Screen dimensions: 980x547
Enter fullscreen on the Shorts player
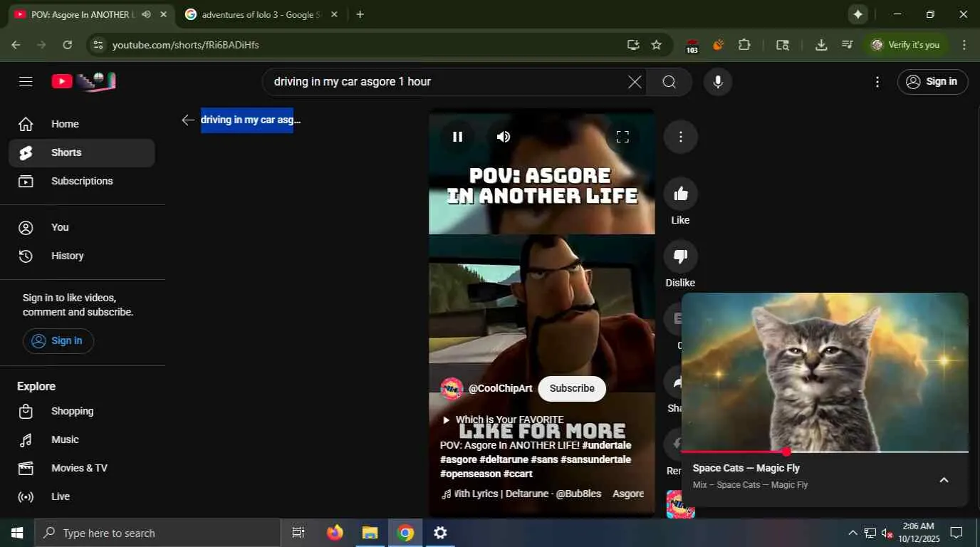(x=622, y=137)
